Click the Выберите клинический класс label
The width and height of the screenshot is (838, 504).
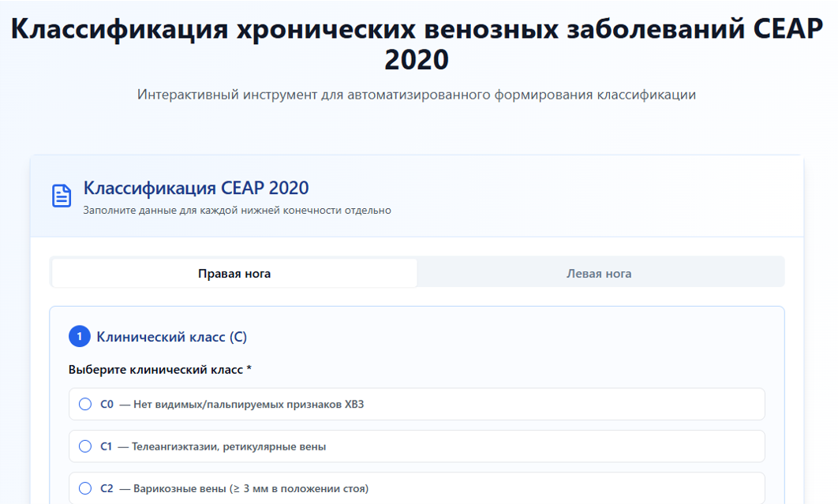[x=160, y=370]
